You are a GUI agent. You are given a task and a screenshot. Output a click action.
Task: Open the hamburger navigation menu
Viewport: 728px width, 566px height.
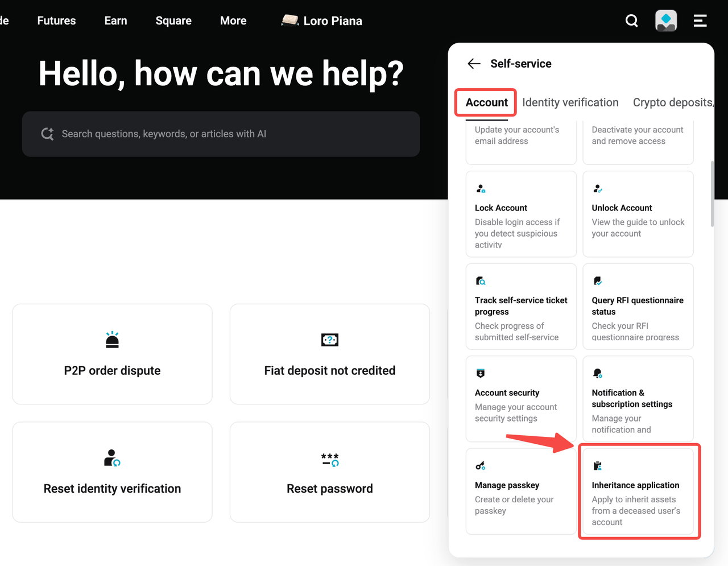point(700,20)
